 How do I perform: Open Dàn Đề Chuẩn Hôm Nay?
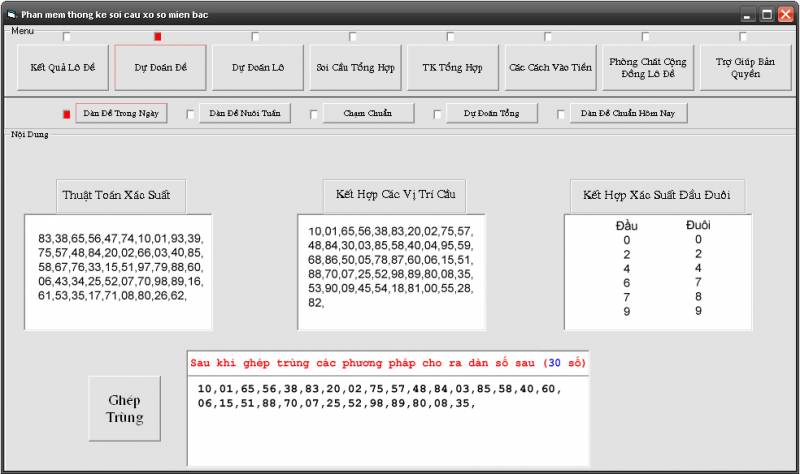pyautogui.click(x=627, y=113)
